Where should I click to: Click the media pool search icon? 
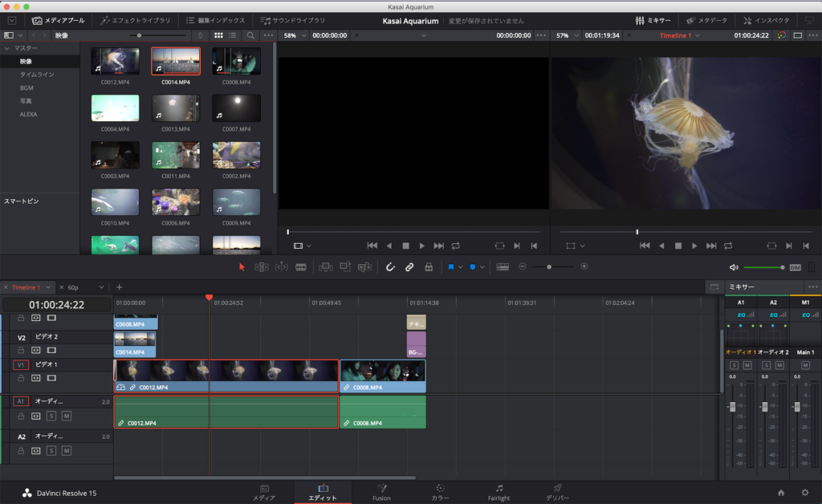point(250,36)
